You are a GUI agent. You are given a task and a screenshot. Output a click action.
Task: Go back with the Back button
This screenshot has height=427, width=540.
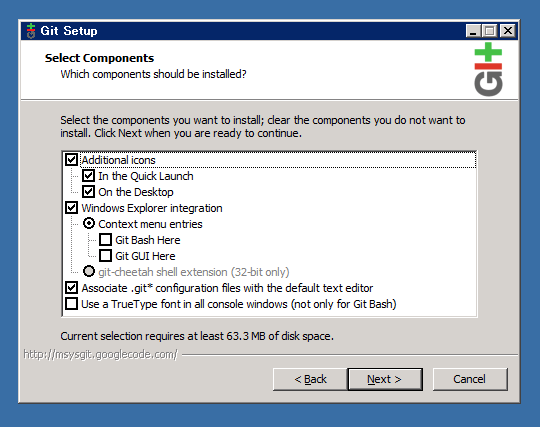pyautogui.click(x=310, y=379)
